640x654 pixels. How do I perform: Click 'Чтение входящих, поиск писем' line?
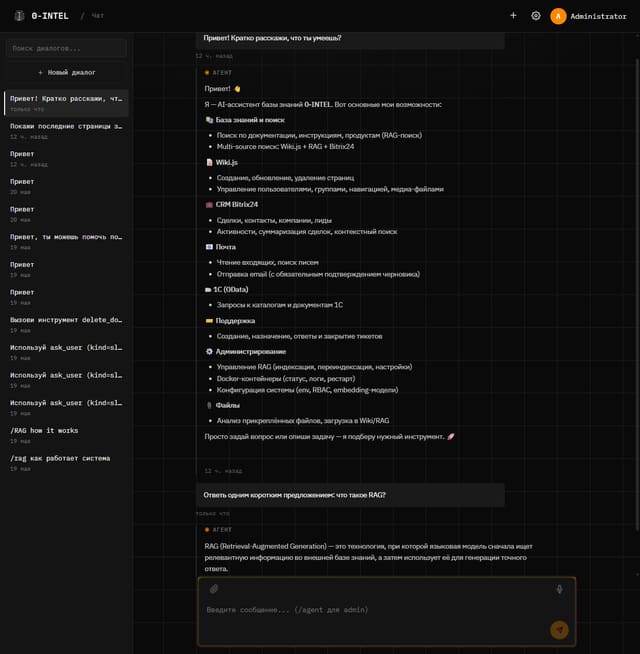267,263
